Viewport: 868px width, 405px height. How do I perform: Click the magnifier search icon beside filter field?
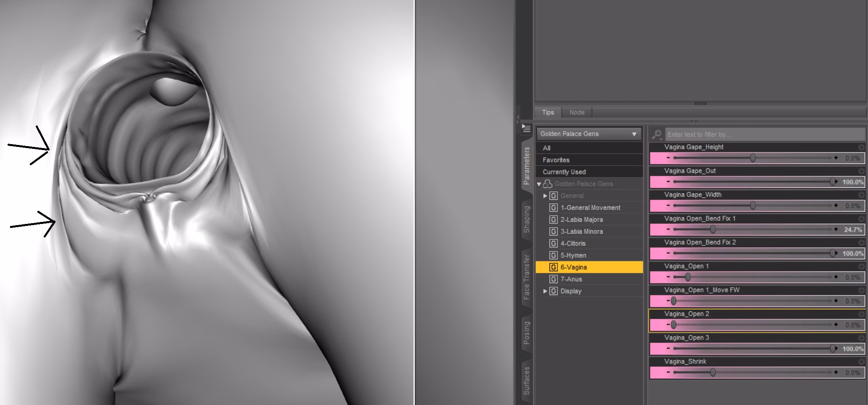click(x=657, y=135)
